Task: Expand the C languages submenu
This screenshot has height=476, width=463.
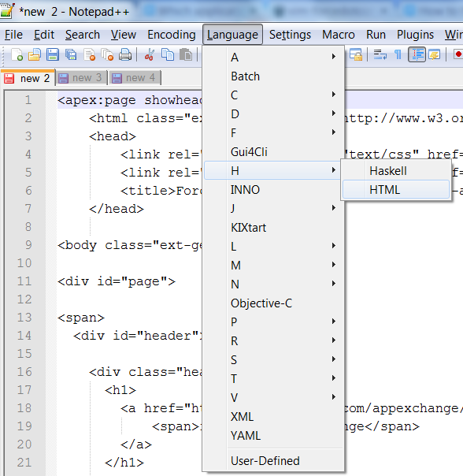Action: 274,95
